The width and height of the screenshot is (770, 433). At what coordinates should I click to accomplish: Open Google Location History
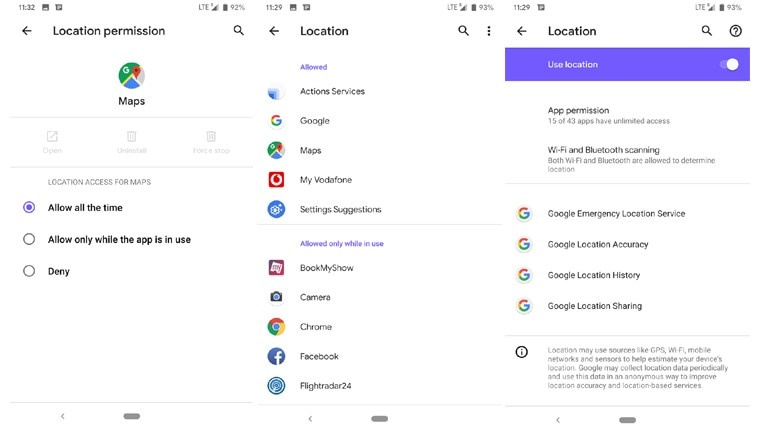[627, 275]
